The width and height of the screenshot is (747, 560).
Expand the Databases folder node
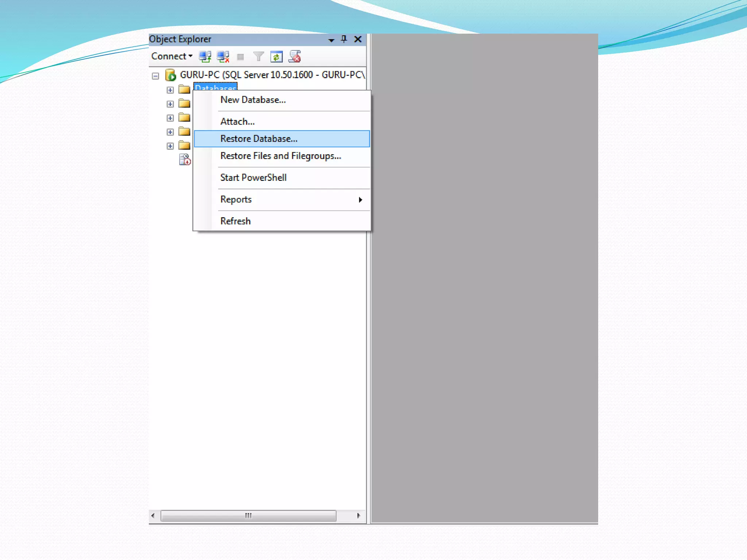point(170,90)
